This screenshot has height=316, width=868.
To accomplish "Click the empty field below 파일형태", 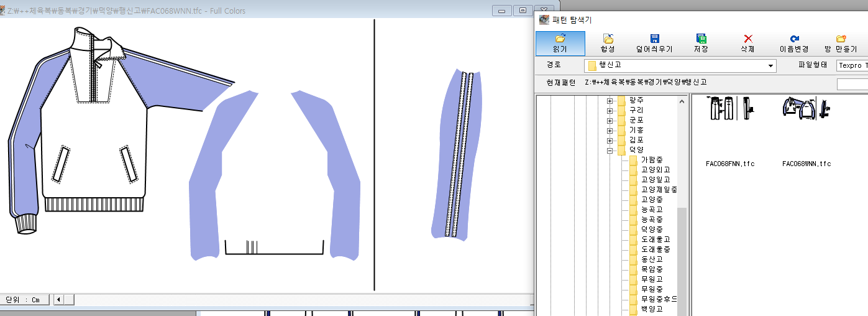I will click(852, 84).
